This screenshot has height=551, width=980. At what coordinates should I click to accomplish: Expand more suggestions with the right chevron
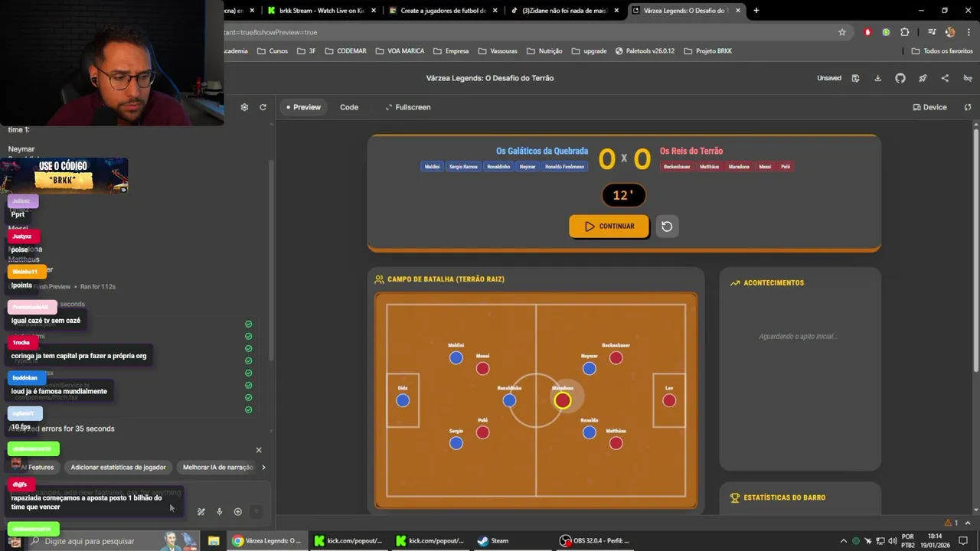pyautogui.click(x=264, y=467)
